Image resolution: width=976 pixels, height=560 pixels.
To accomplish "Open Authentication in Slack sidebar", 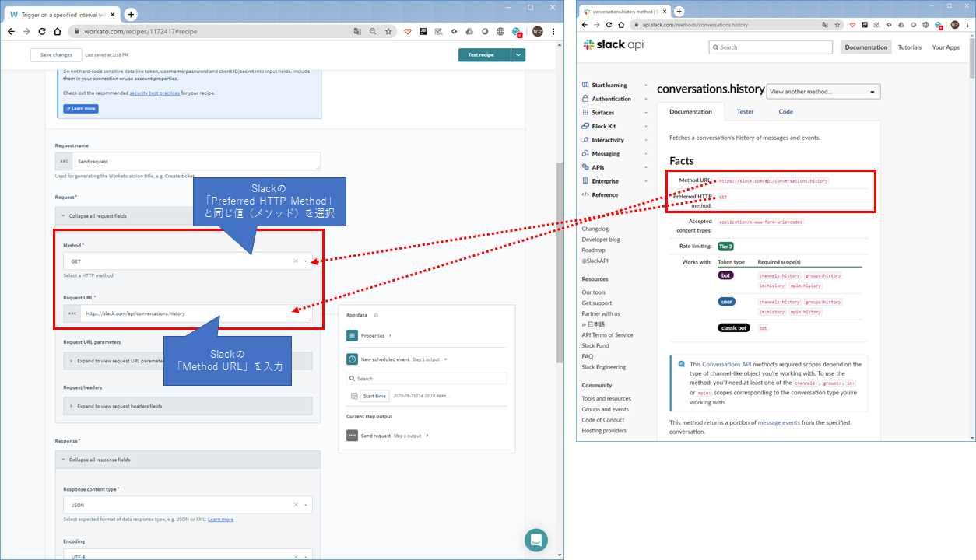I will (x=611, y=99).
